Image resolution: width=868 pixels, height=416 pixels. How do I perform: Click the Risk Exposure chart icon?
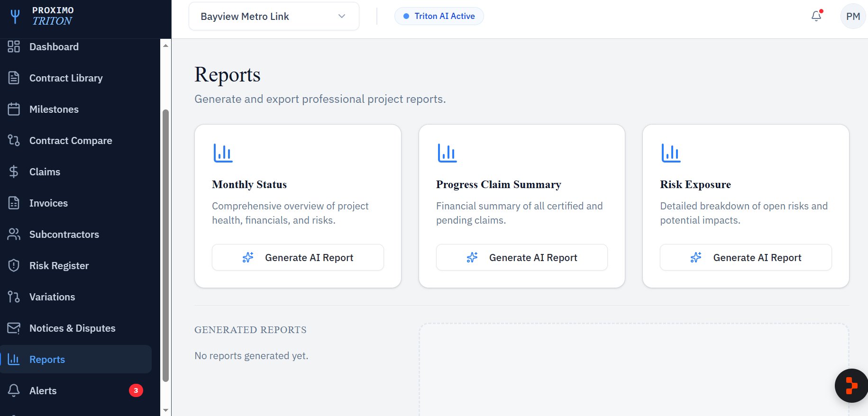[x=671, y=153]
